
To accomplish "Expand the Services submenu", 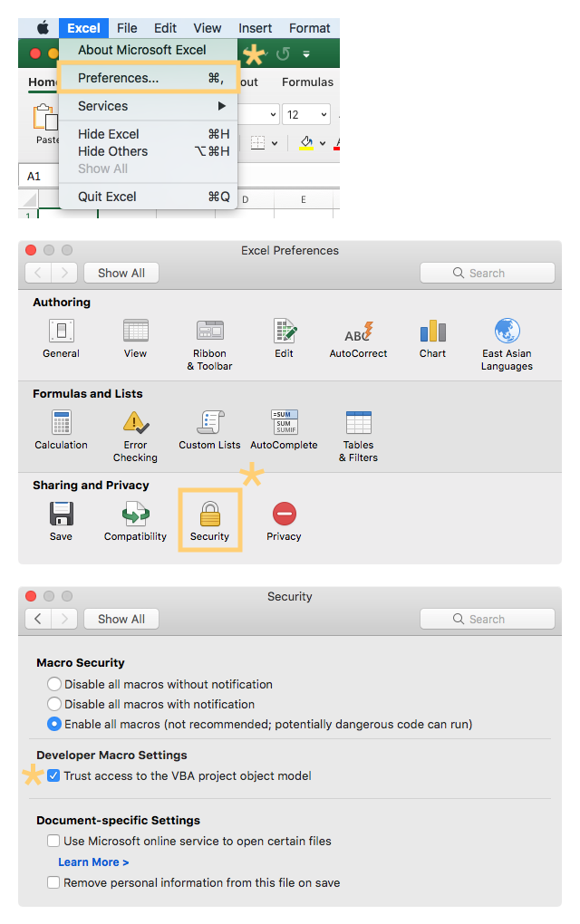I will tap(222, 106).
